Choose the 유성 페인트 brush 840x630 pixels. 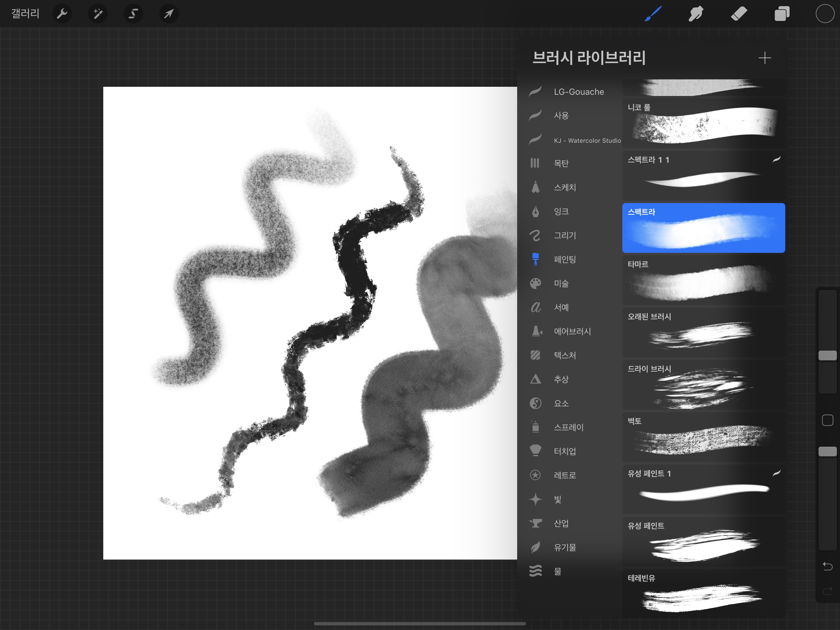click(703, 542)
